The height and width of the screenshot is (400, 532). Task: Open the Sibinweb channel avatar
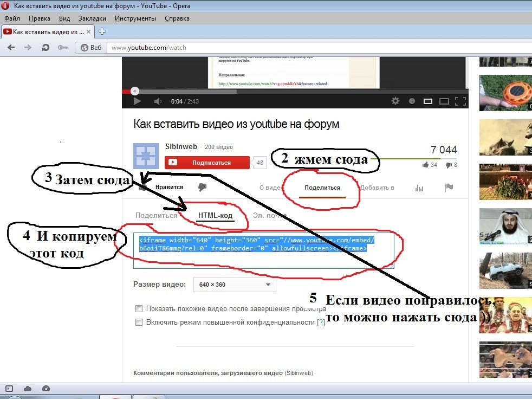coord(146,156)
